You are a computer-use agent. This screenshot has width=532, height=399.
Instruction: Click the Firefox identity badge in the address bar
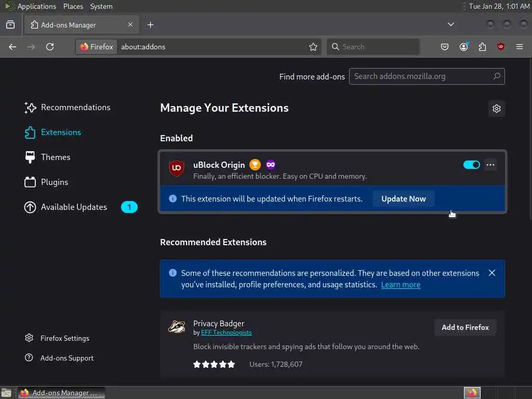[97, 47]
